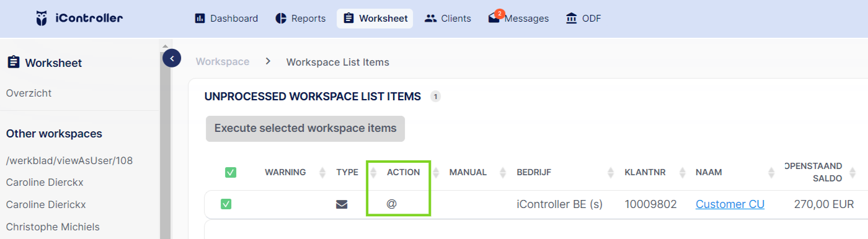Open the /werkblad/viewAsUser/108 workspace
This screenshot has height=239, width=868.
69,161
